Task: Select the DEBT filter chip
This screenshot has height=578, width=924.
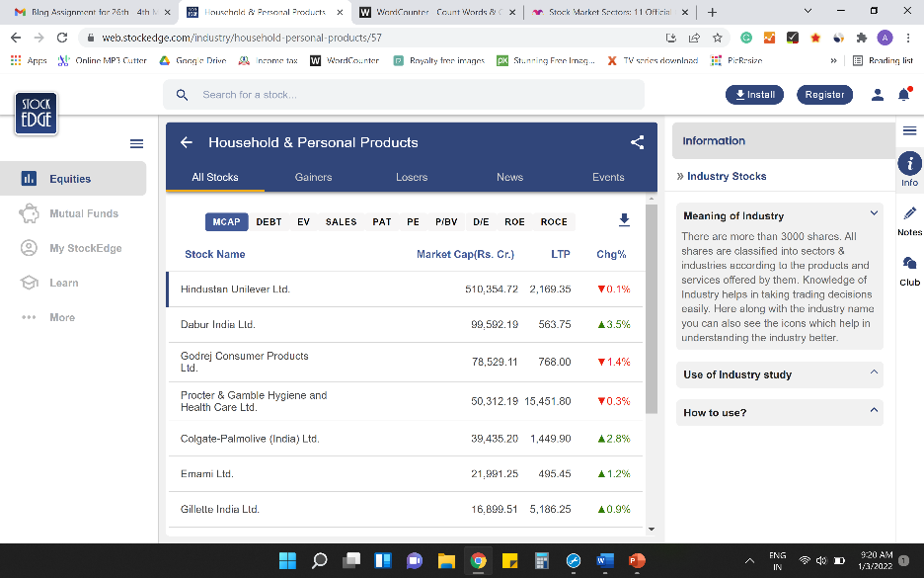Action: click(x=269, y=221)
